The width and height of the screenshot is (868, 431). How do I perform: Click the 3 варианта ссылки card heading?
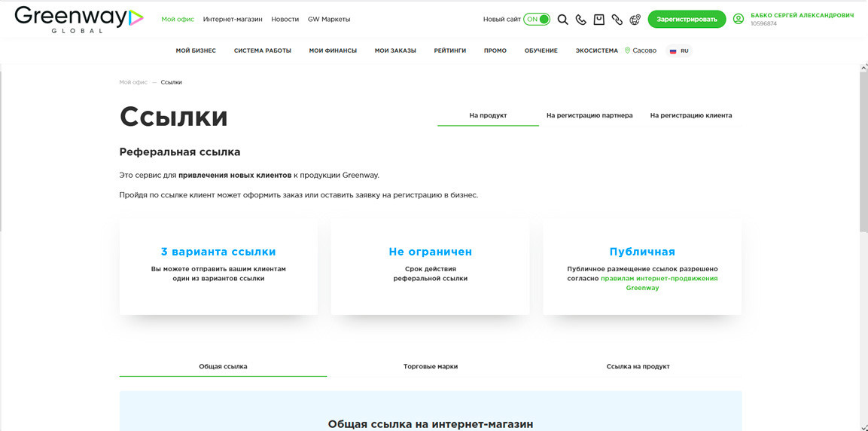click(x=218, y=252)
